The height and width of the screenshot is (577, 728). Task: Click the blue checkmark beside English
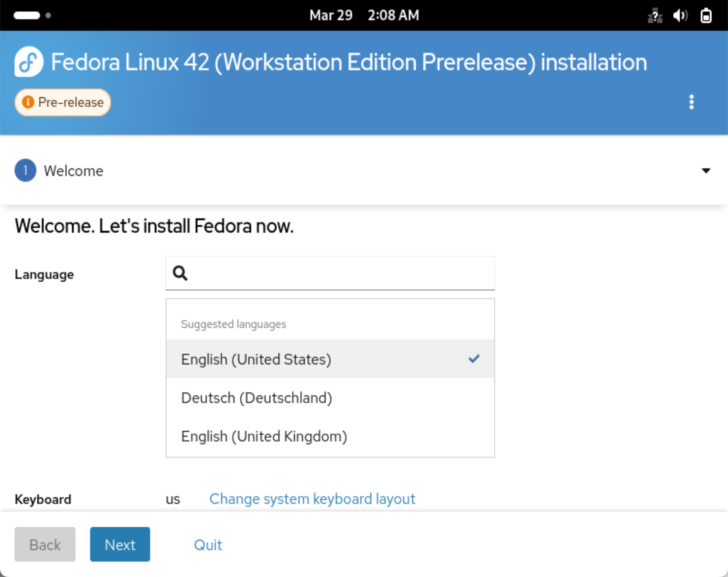click(474, 359)
